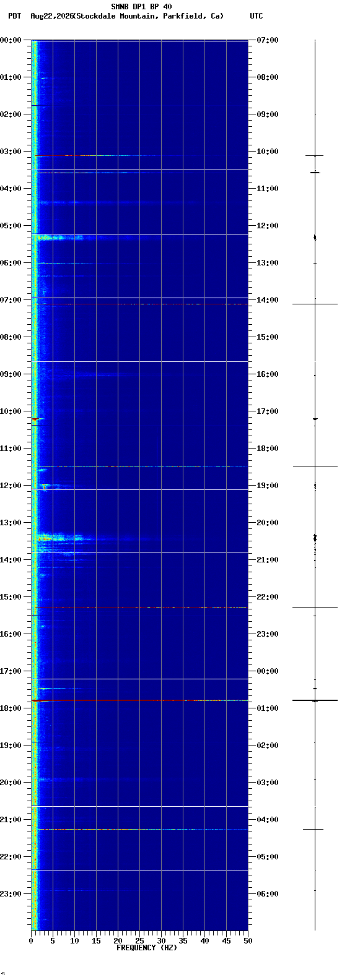Pick the UTC axis label "16:00" on right
The height and width of the screenshot is (980, 342).
point(267,374)
